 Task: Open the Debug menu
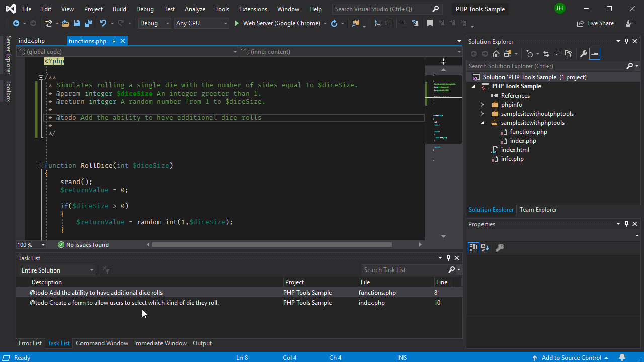pyautogui.click(x=145, y=9)
